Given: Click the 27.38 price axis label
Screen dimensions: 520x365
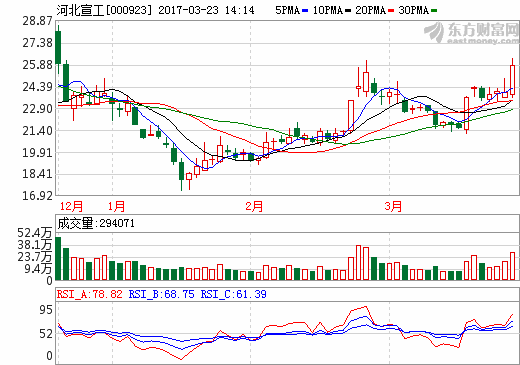Looking at the screenshot, I should (37, 43).
